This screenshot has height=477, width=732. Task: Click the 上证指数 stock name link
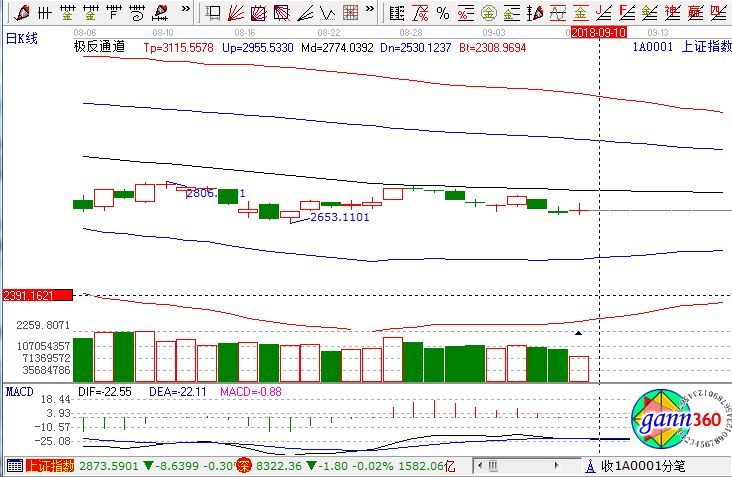click(x=704, y=47)
